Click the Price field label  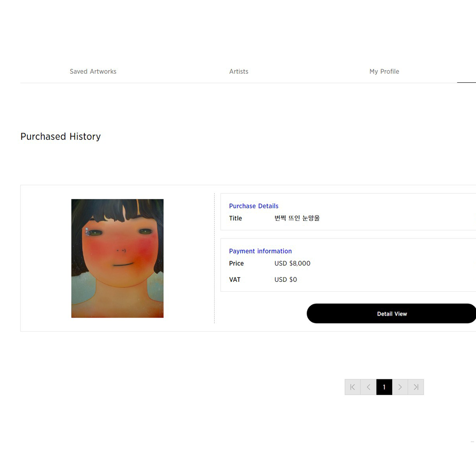[x=236, y=263]
